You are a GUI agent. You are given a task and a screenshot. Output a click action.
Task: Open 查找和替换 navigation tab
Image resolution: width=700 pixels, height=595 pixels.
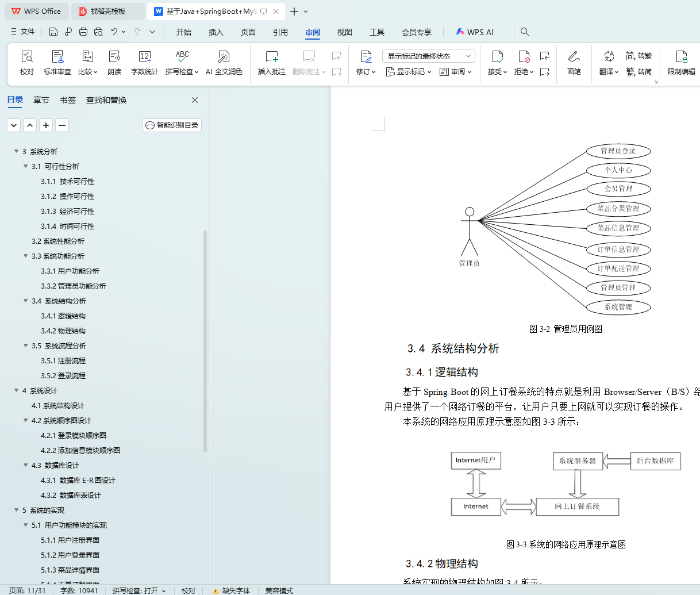[x=106, y=100]
